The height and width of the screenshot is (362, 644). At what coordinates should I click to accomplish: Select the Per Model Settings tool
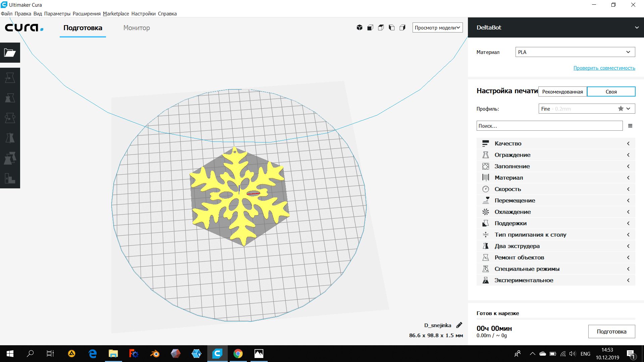tap(10, 158)
